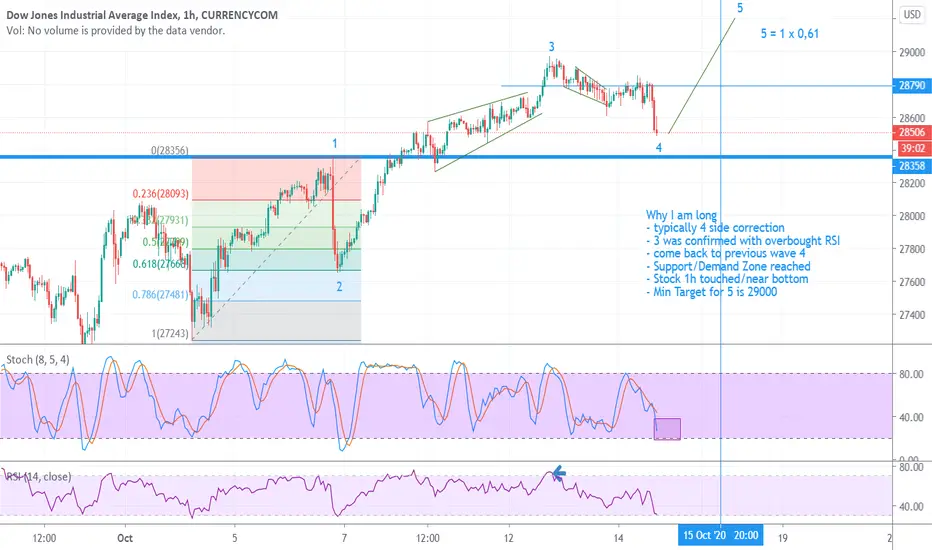Click the 'Why I am long' note heading
This screenshot has width=932, height=550.
[681, 215]
